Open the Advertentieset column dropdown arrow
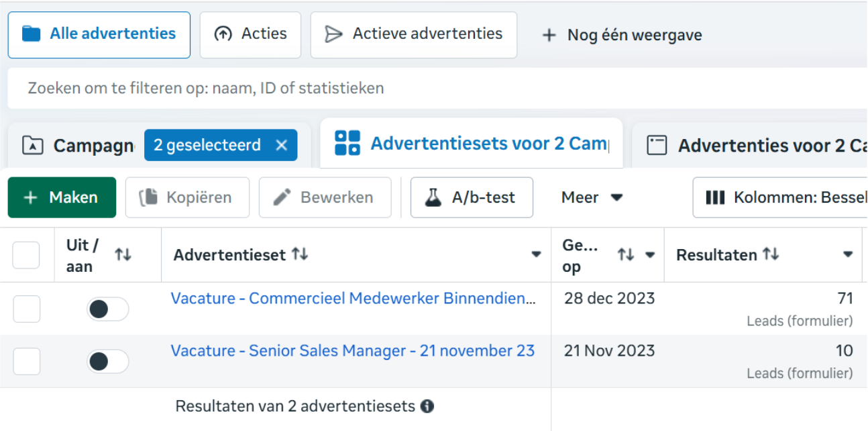Screen dimensions: 868x431 click(x=536, y=254)
